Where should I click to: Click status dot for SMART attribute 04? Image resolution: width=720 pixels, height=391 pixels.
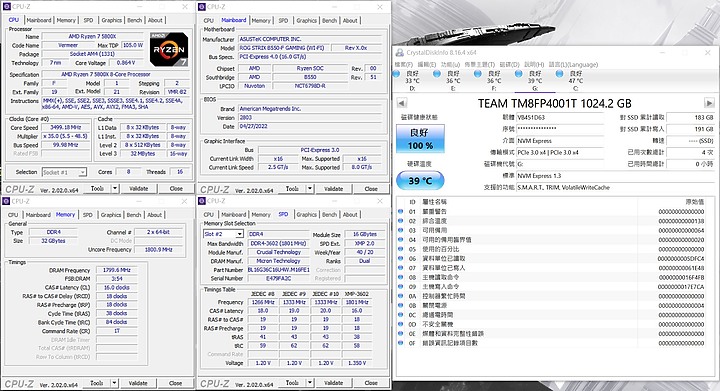[x=400, y=240]
